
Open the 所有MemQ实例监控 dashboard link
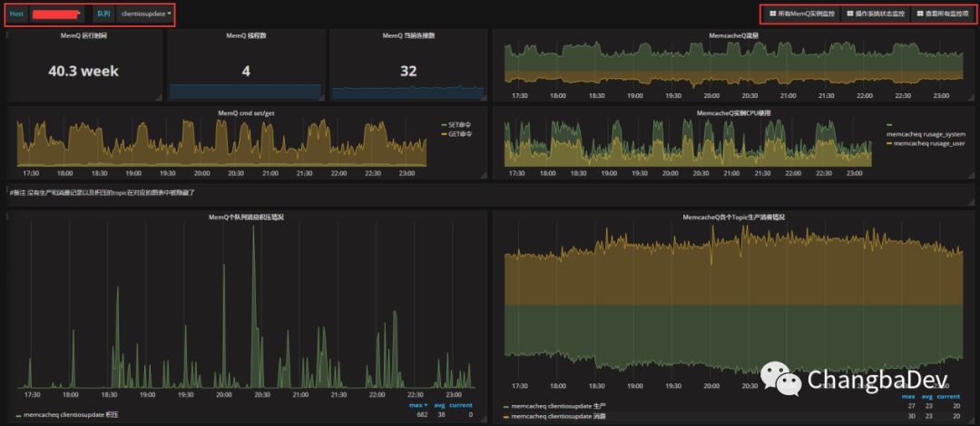(x=800, y=13)
